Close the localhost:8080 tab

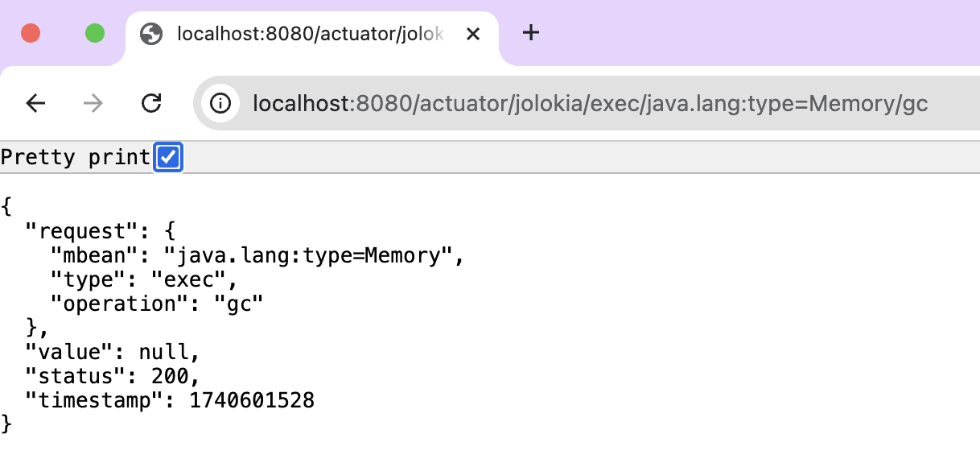[473, 34]
